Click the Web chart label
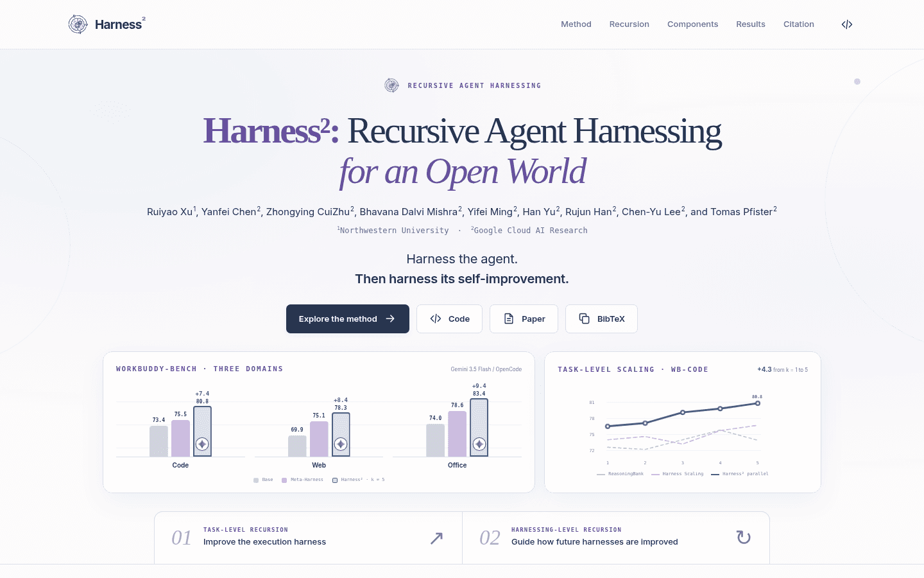Screen dimensions: 924x578 point(319,465)
